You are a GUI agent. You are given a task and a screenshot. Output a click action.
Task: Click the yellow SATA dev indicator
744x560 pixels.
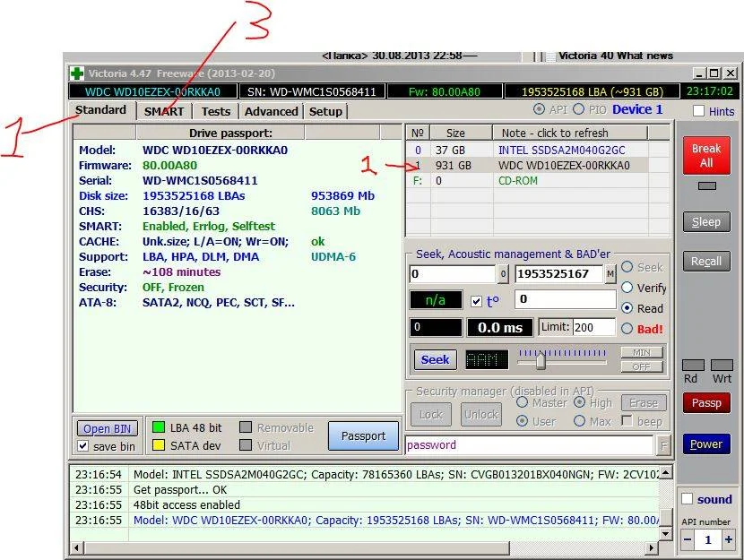click(158, 445)
